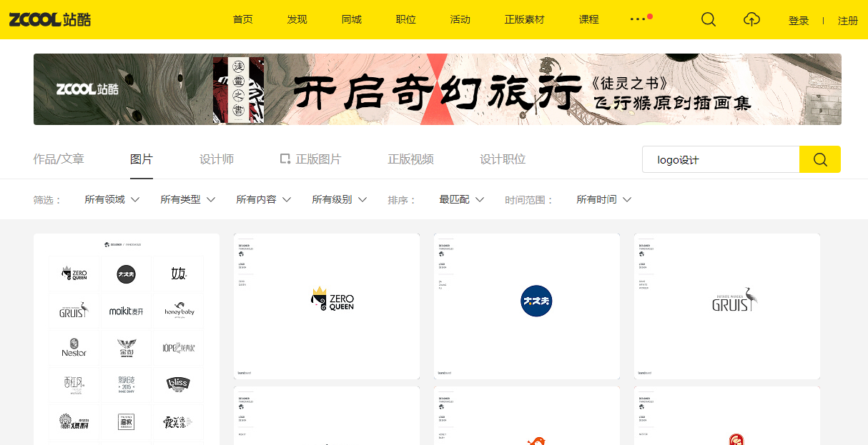Open the thumbnail below ZERO QUEEN image
Screen dimensions: 868x445
327,416
